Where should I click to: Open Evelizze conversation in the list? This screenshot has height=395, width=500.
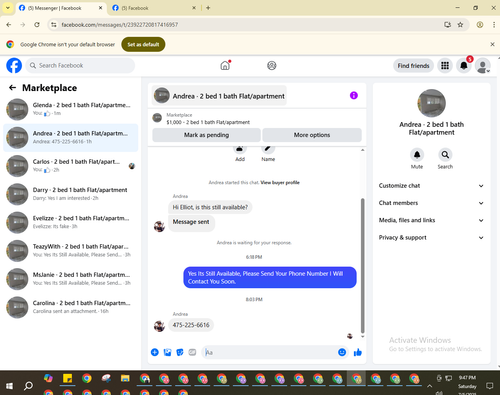pyautogui.click(x=71, y=222)
